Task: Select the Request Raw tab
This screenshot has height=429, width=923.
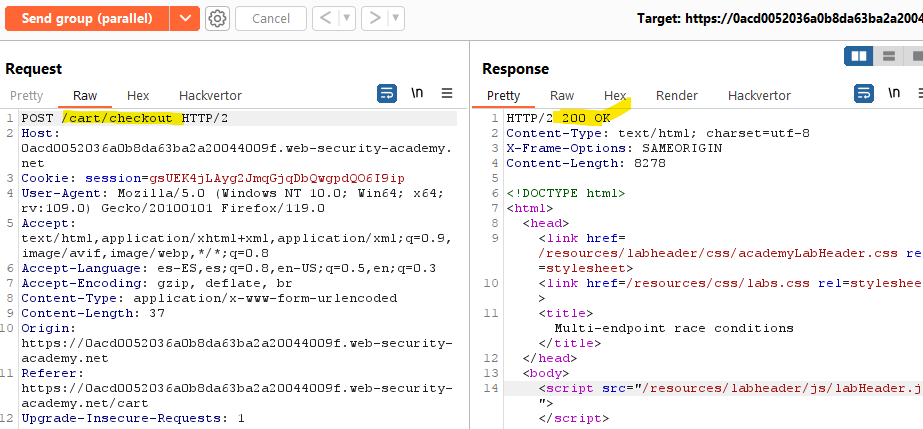Action: [85, 95]
